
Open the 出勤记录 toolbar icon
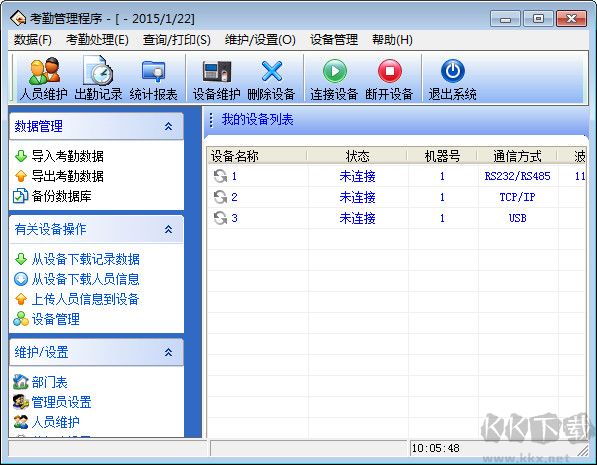click(98, 78)
